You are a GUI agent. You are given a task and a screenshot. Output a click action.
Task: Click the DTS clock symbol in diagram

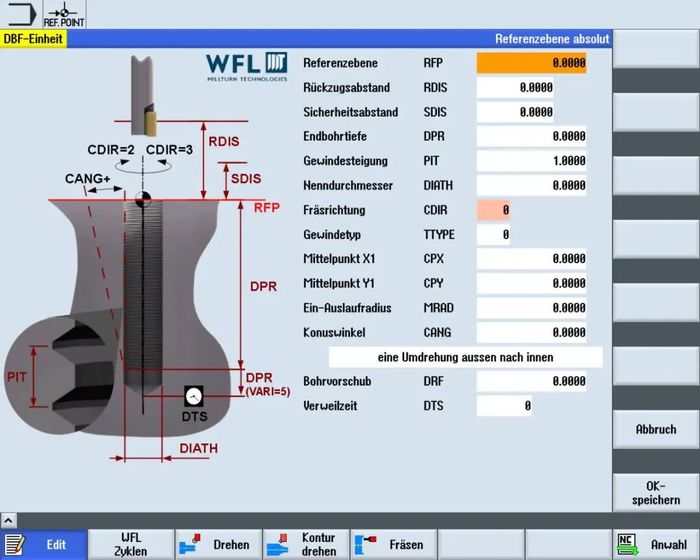(x=194, y=397)
